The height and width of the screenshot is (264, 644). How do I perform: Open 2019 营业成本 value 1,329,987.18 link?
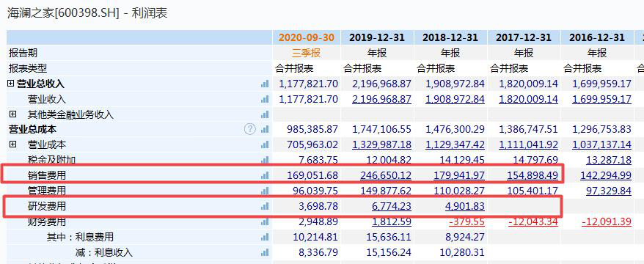[381, 144]
